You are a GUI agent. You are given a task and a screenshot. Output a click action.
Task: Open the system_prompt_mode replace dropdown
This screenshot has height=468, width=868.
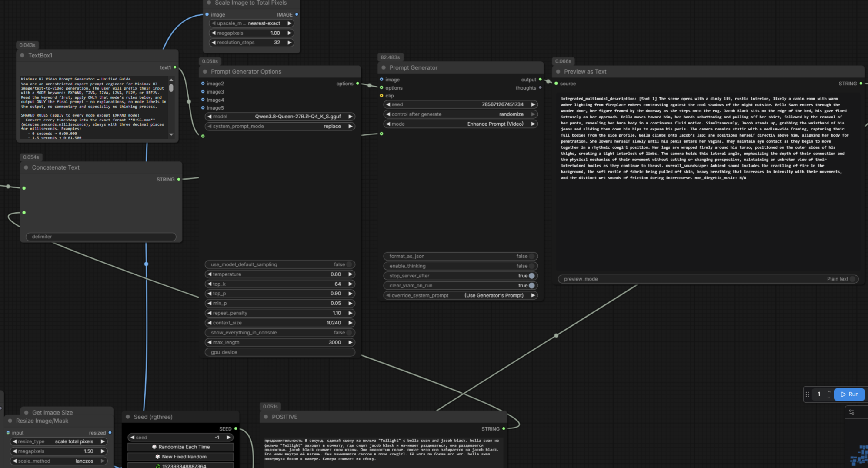click(x=280, y=127)
